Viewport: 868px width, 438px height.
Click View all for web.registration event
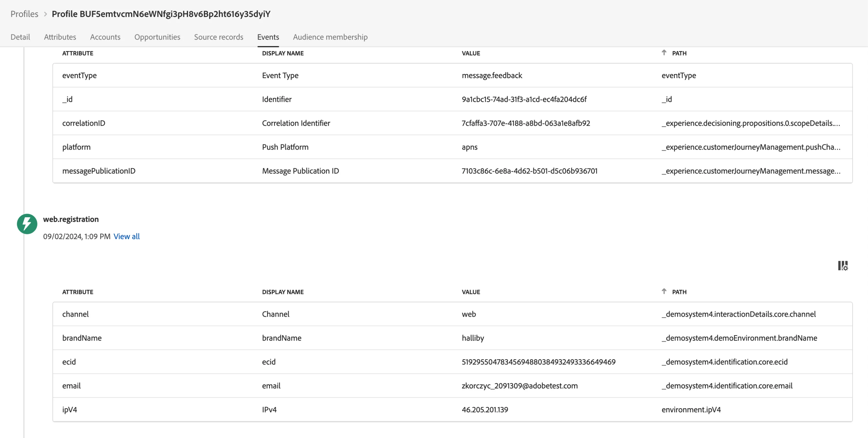pos(126,237)
